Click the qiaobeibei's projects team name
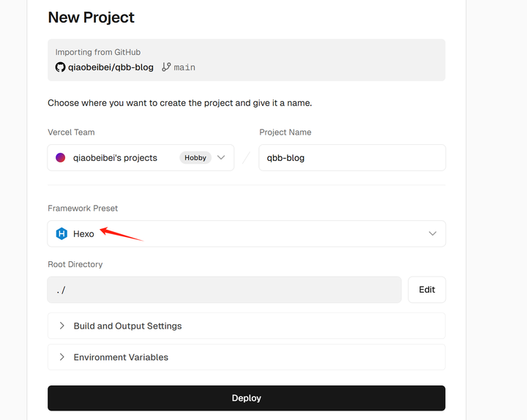The width and height of the screenshot is (527, 420). [115, 157]
